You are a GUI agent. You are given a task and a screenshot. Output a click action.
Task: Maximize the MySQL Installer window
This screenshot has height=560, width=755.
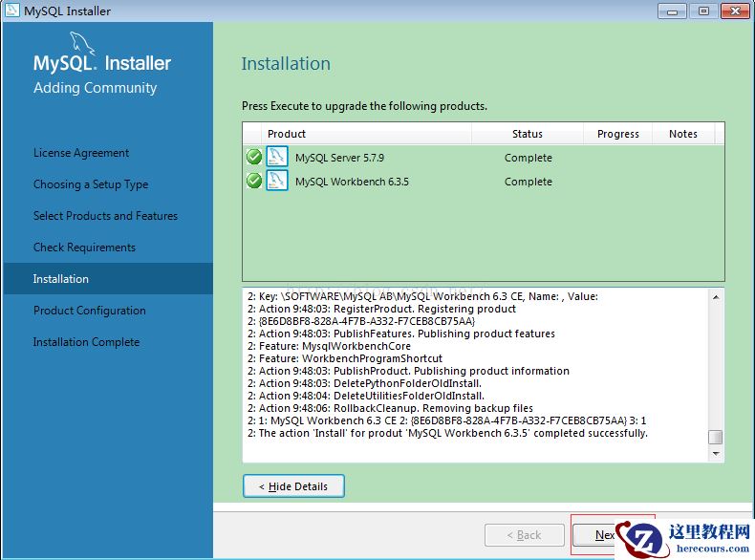click(x=703, y=11)
